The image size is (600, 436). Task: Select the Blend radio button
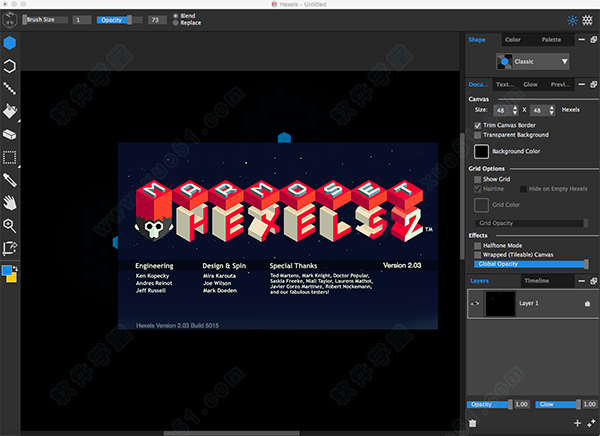(176, 16)
